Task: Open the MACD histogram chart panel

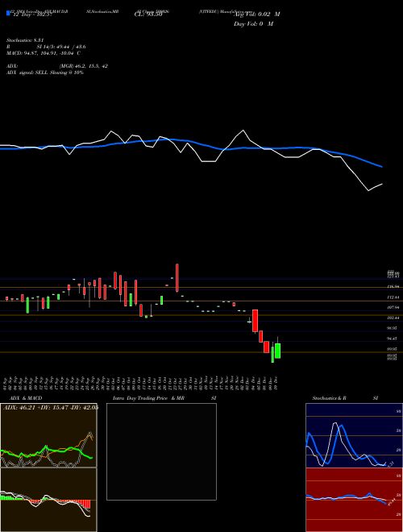Action: pos(48,500)
